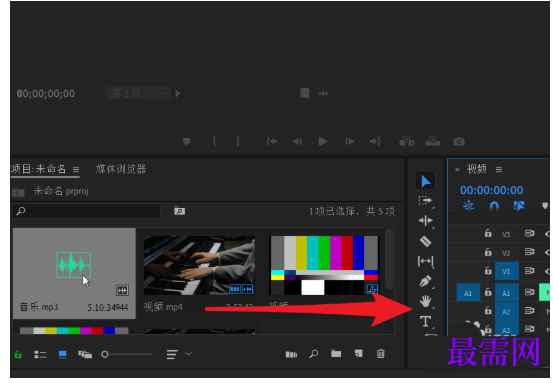The width and height of the screenshot is (559, 383).
Task: Toggle lock on track V3
Action: tap(488, 233)
